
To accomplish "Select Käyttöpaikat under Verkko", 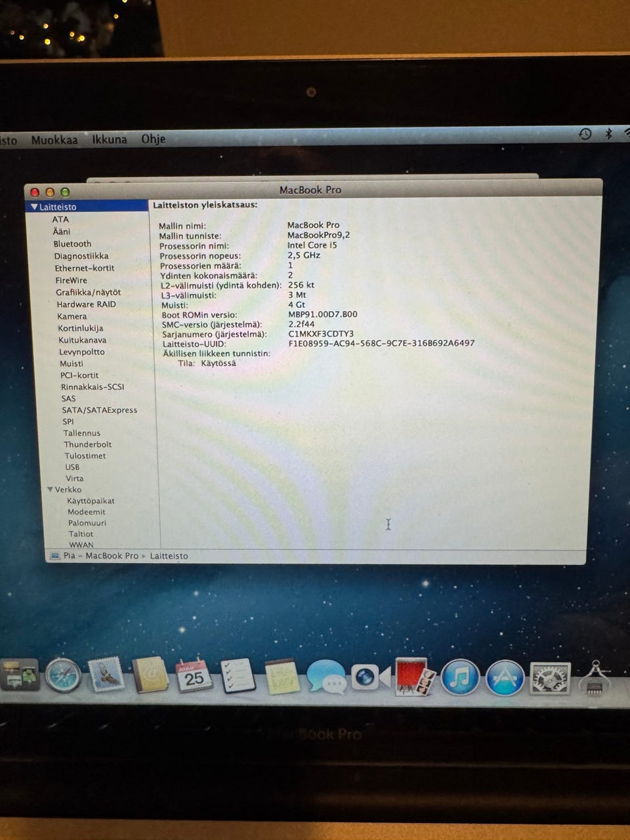I will pyautogui.click(x=91, y=501).
